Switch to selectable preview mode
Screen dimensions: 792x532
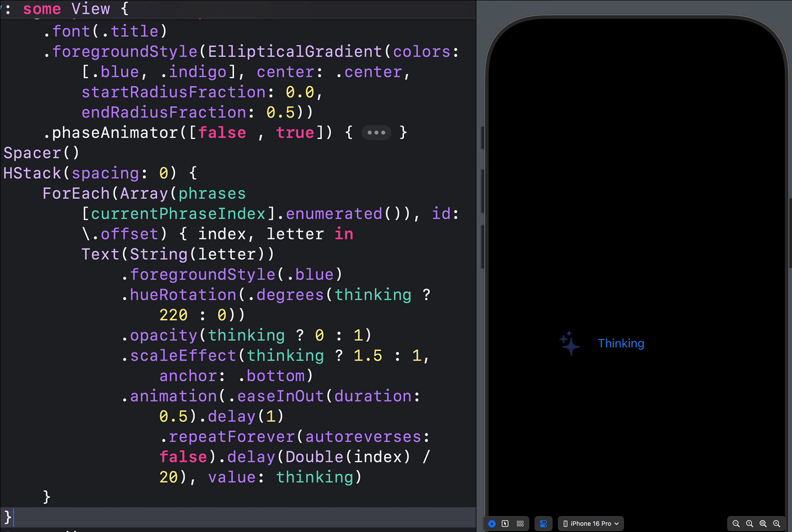(x=505, y=524)
